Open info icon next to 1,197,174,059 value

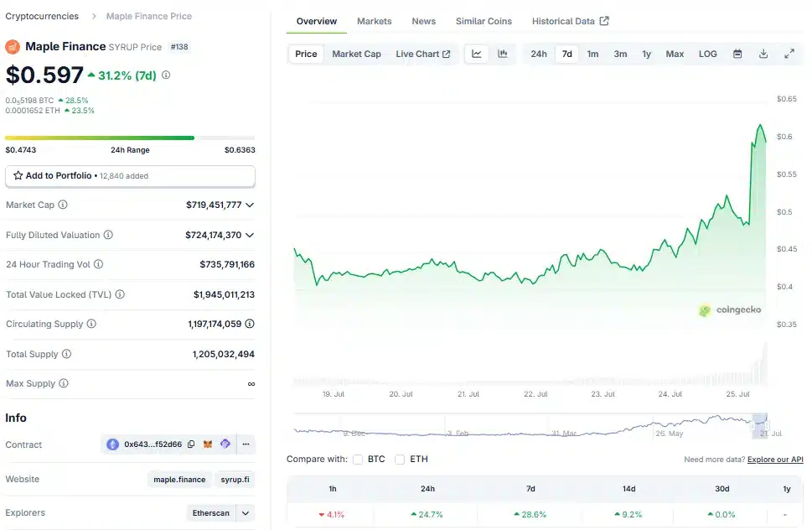[250, 324]
